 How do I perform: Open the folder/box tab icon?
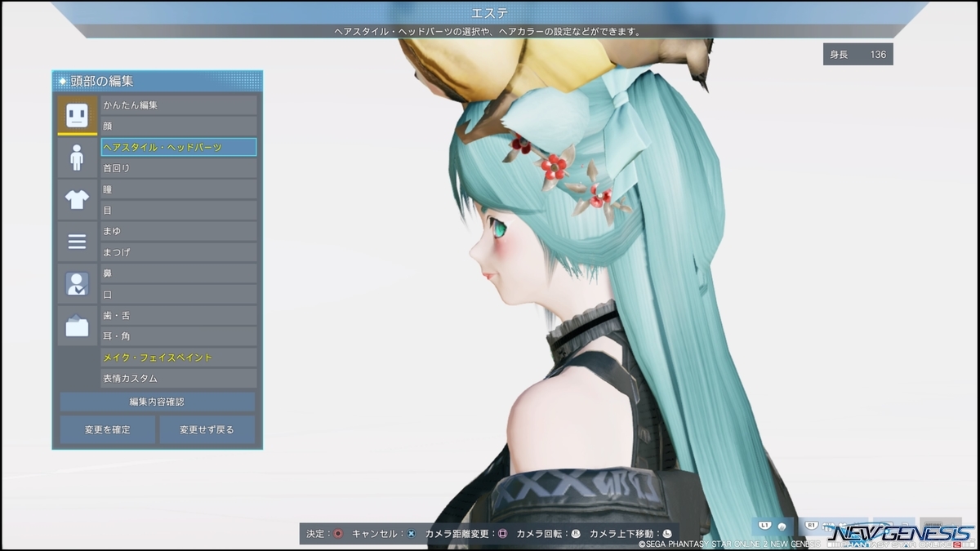(77, 326)
